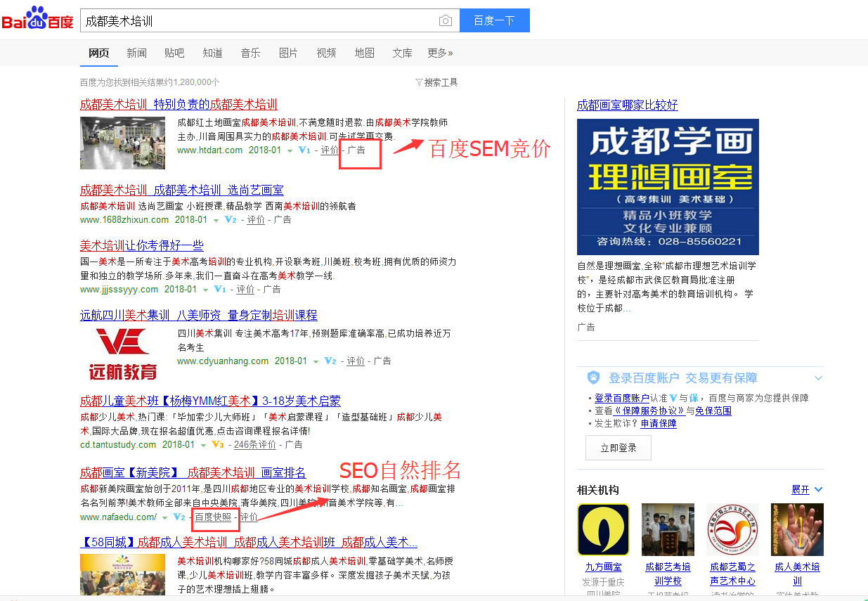868x601 pixels.
Task: Click 百度一下 search button
Action: (494, 21)
